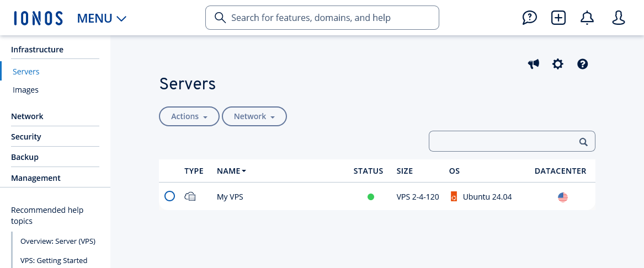Click the IONOS logo

point(38,18)
